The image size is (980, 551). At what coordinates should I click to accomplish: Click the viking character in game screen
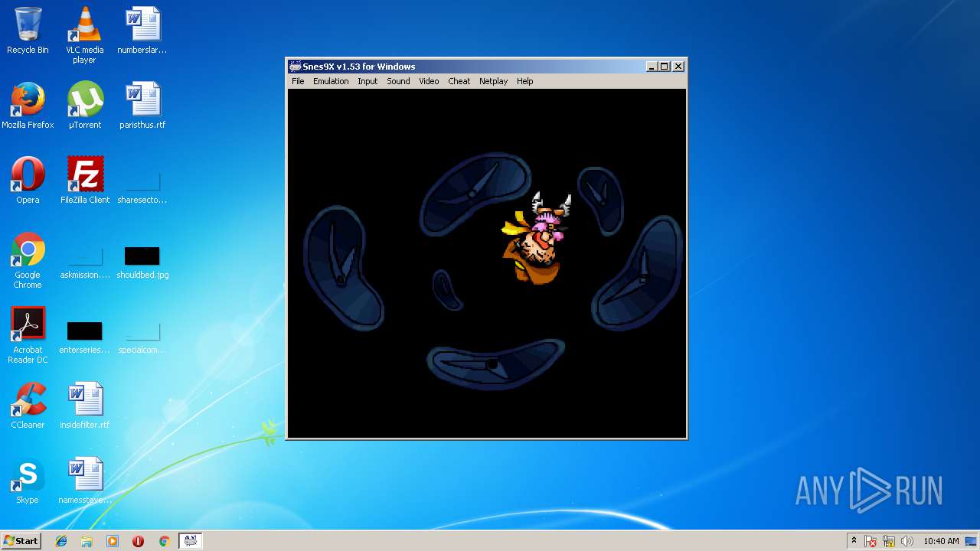(538, 239)
